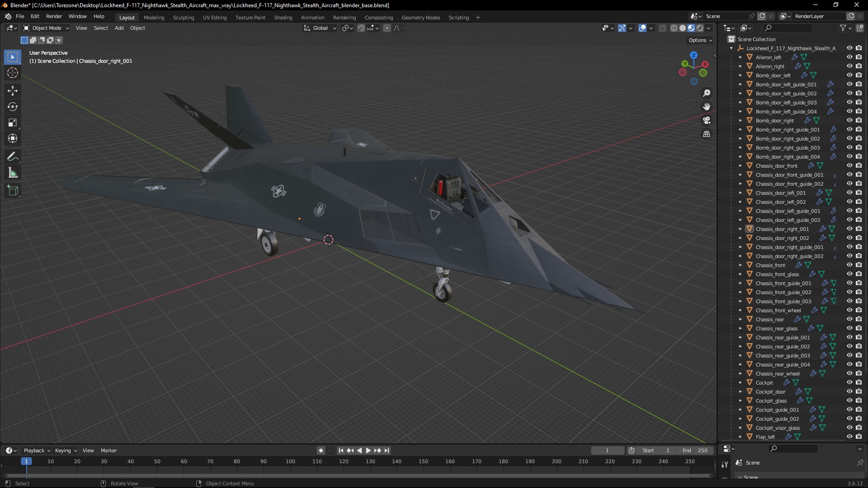Image resolution: width=868 pixels, height=488 pixels.
Task: Disable rendering of Aileron_right camera icon
Action: coord(859,66)
